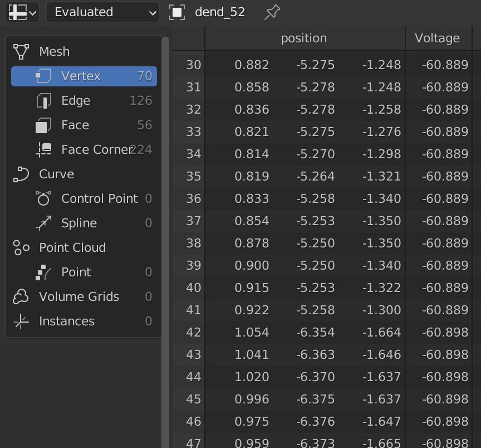Screen dimensions: 481x448
Task: Click the Edge domain icon
Action: [x=43, y=101]
